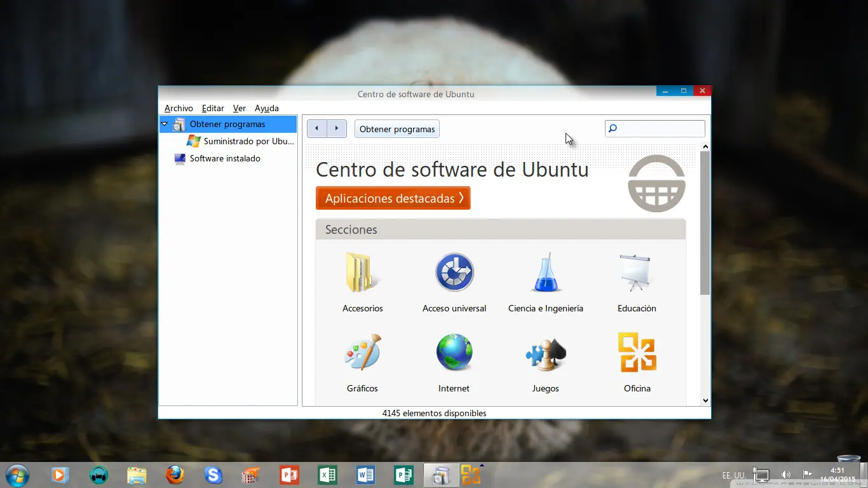Image resolution: width=868 pixels, height=488 pixels.
Task: Open the Accesorios section icon
Action: pyautogui.click(x=362, y=272)
